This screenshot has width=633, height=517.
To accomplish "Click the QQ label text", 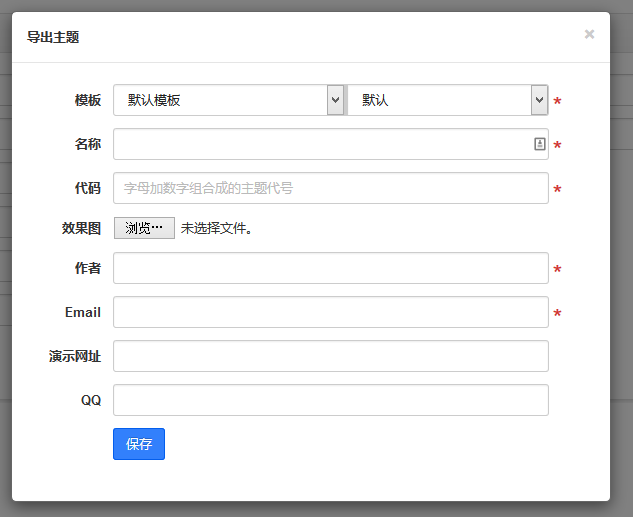I will point(91,400).
